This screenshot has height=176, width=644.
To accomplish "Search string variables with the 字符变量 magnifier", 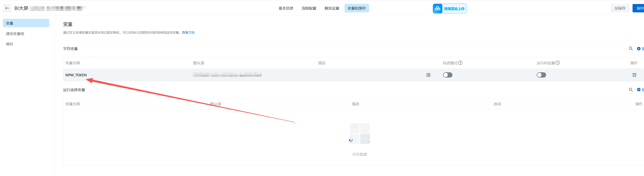I will pos(630,49).
